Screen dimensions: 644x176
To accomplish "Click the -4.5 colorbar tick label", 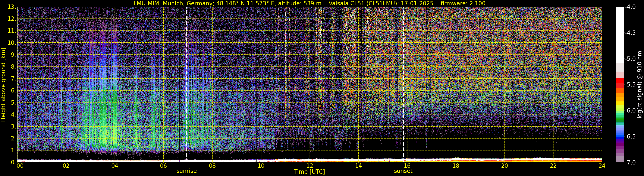I will point(630,33).
